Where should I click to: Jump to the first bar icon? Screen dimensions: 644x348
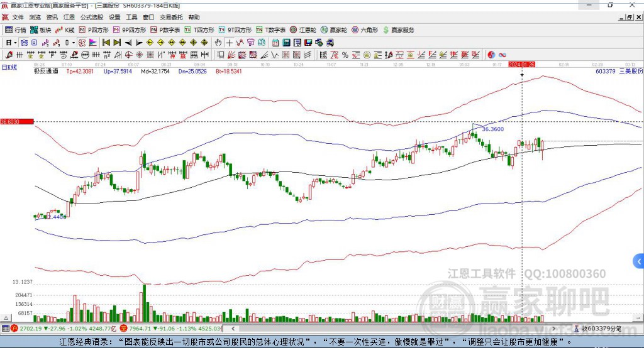click(106, 43)
